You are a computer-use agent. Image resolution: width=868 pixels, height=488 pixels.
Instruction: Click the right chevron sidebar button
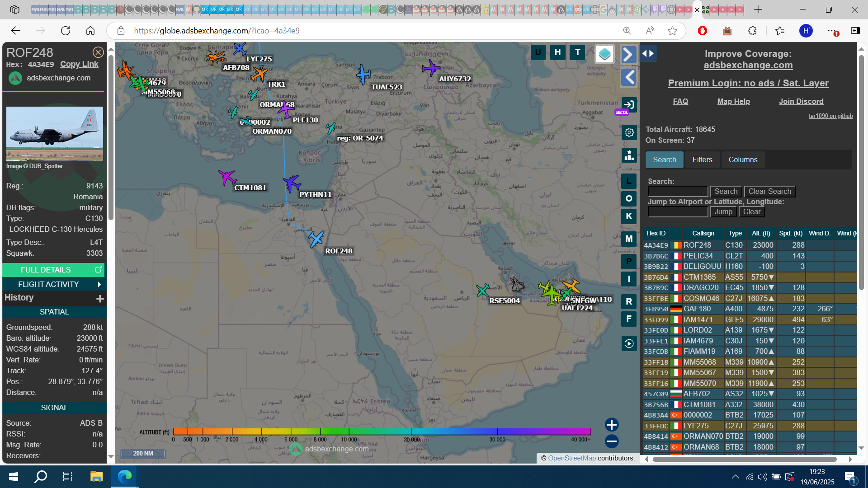628,55
